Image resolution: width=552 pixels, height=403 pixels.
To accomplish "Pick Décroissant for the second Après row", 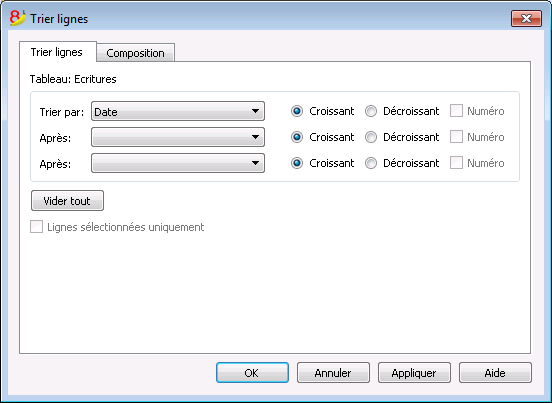I will coord(371,163).
